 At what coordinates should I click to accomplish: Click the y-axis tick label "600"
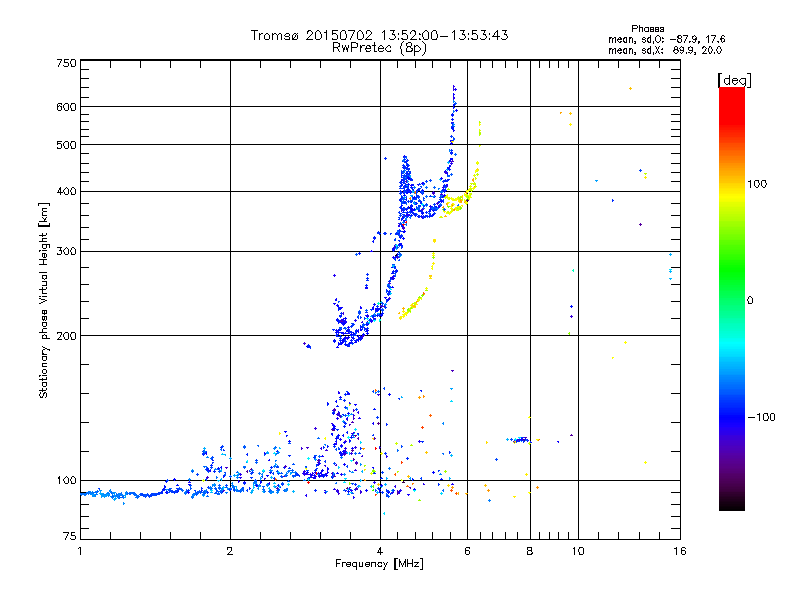pos(66,107)
